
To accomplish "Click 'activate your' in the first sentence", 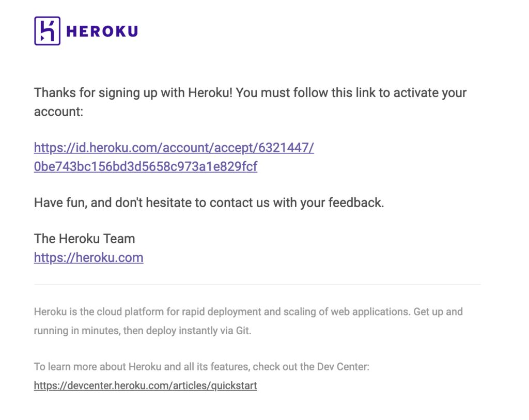I will pyautogui.click(x=430, y=93).
